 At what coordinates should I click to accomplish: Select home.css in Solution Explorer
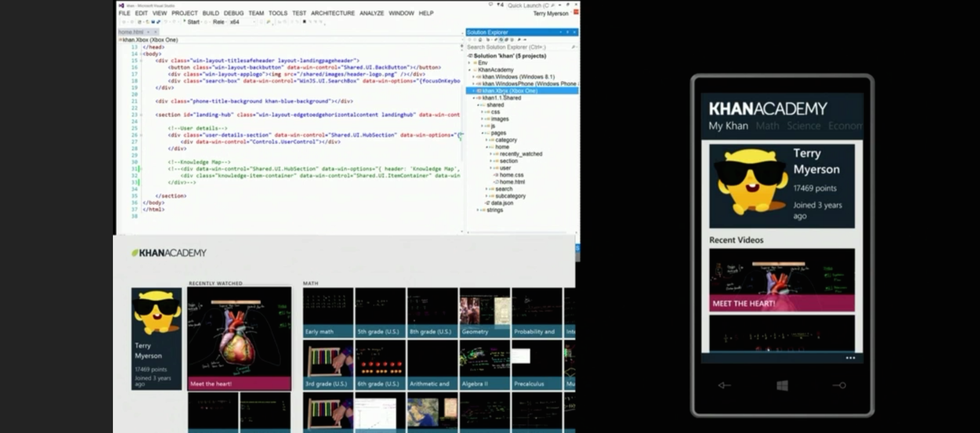[x=512, y=175]
